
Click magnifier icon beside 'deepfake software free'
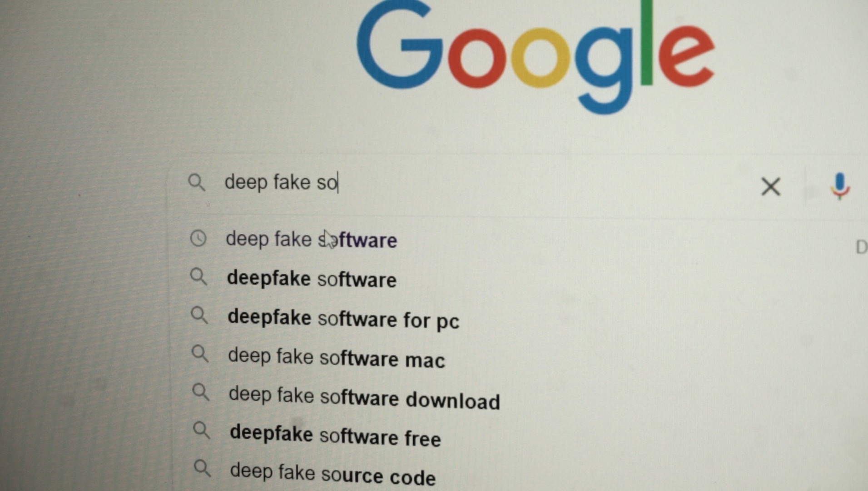(x=201, y=430)
